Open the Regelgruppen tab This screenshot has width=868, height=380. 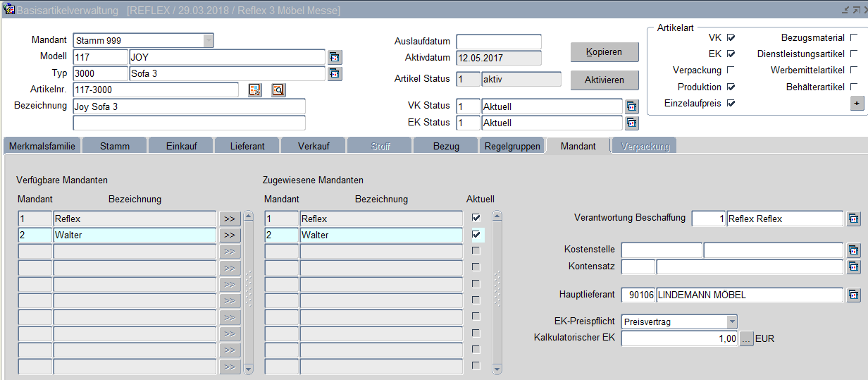pyautogui.click(x=512, y=146)
